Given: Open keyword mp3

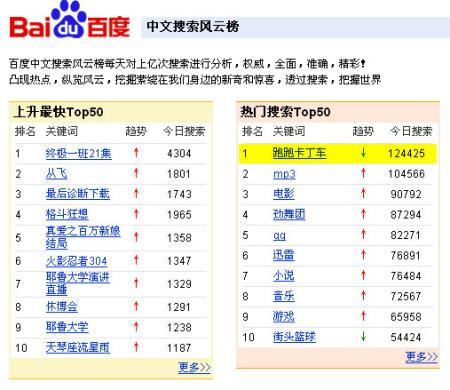Looking at the screenshot, I should [x=284, y=174].
